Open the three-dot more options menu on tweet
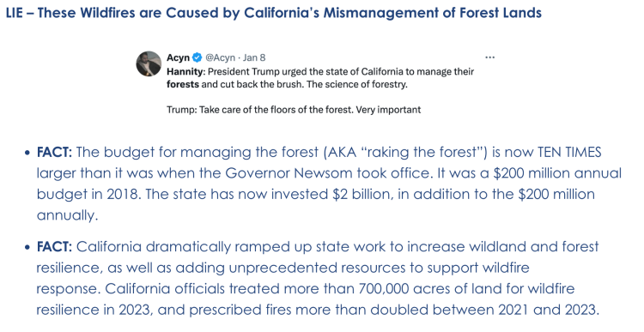This screenshot has width=644, height=332. pyautogui.click(x=489, y=57)
